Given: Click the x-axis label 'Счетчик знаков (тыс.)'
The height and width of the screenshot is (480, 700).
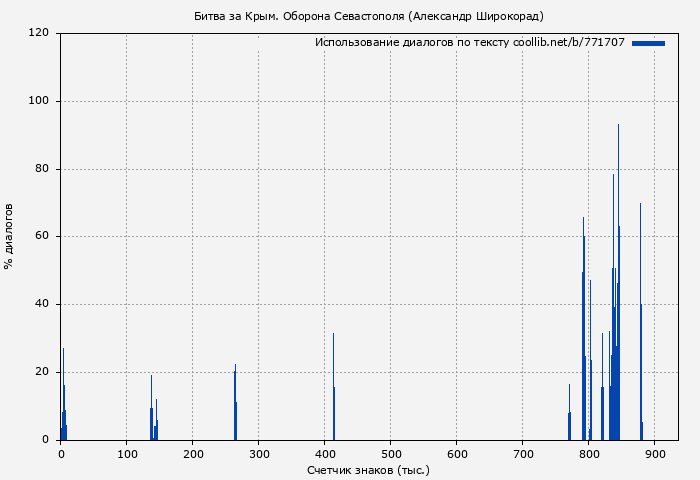Looking at the screenshot, I should click(x=368, y=469).
